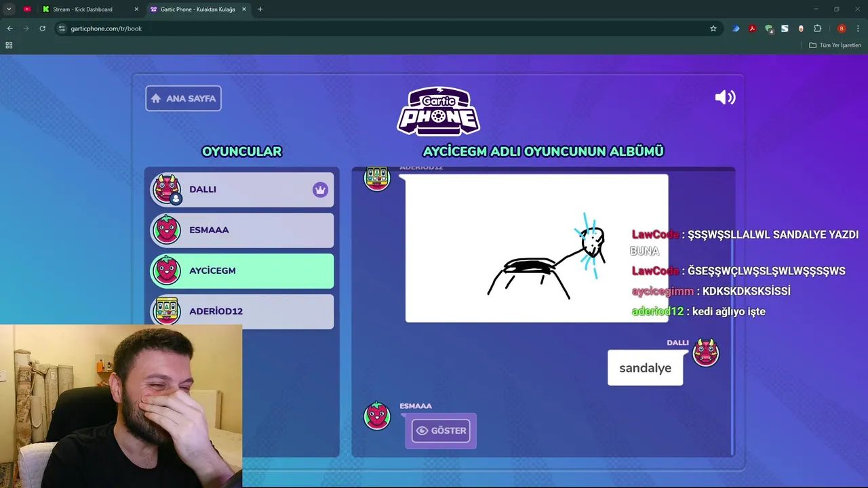This screenshot has height=488, width=868.
Task: Click the crown host icon on DALLI's row
Action: point(320,190)
